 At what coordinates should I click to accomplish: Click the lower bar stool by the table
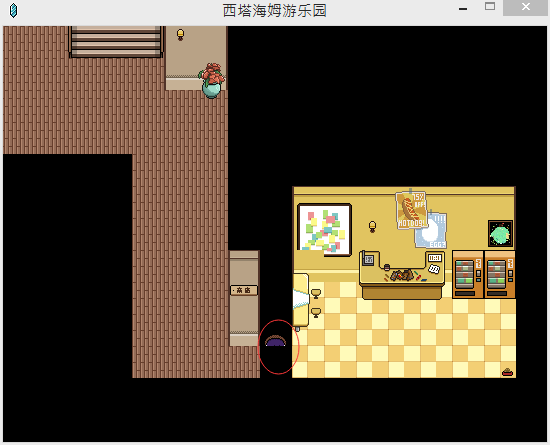pyautogui.click(x=316, y=312)
